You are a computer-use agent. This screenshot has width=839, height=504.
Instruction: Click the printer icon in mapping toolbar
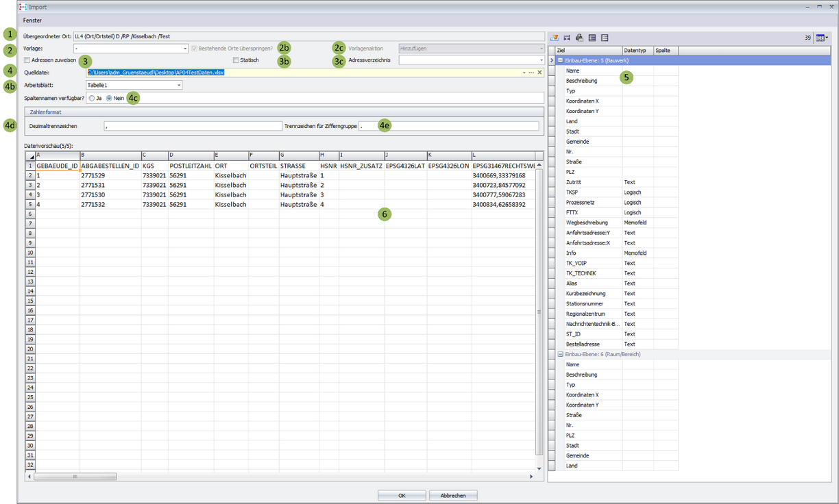pos(579,38)
